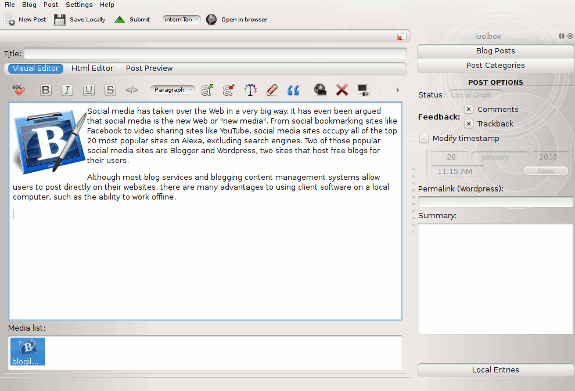This screenshot has height=391, width=575.
Task: Pick a text color with the colored T icon
Action: (x=250, y=90)
